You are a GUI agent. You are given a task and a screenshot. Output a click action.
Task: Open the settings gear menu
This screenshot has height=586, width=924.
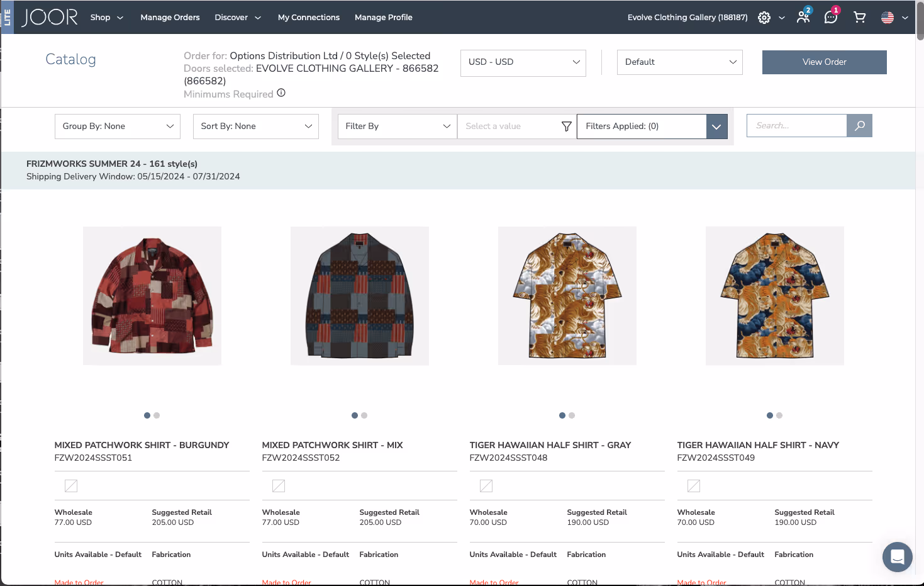click(x=764, y=18)
